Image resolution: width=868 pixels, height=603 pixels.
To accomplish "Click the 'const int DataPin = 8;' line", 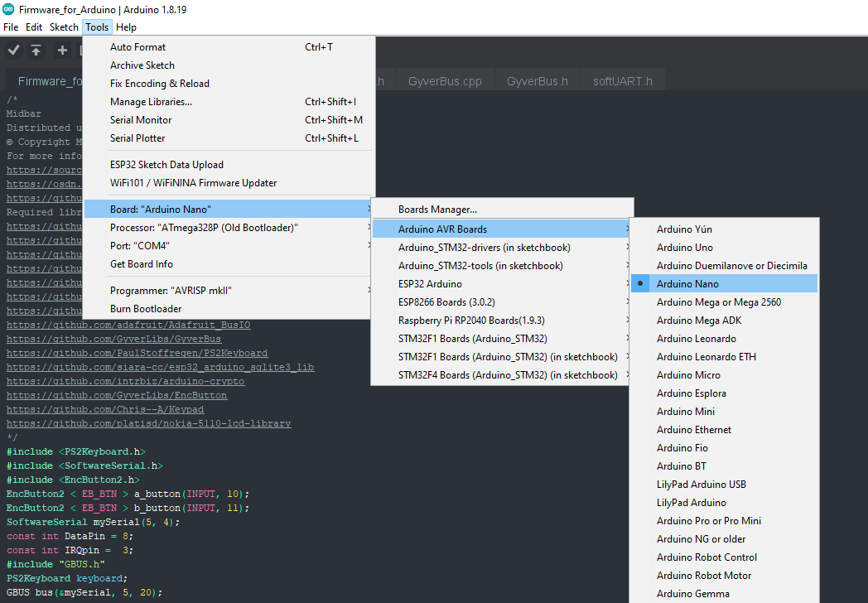I will 70,536.
